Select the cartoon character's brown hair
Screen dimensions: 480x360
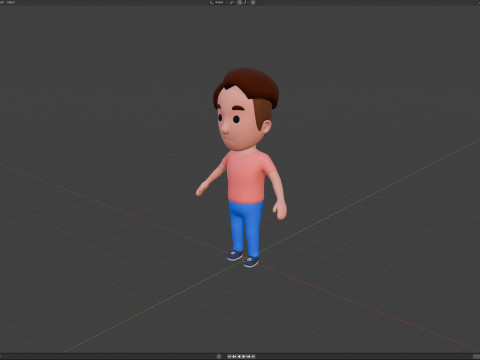(x=252, y=83)
